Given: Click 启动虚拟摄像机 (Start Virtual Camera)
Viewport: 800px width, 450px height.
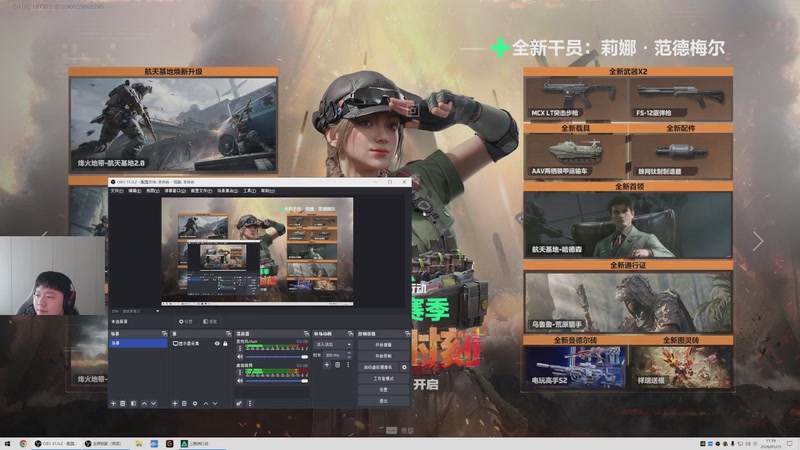Looking at the screenshot, I should point(379,367).
